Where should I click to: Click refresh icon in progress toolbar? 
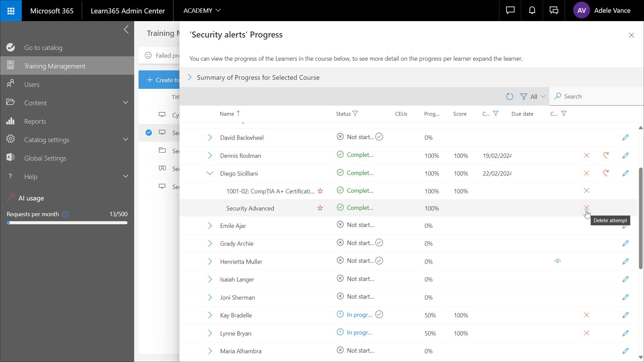tap(509, 97)
